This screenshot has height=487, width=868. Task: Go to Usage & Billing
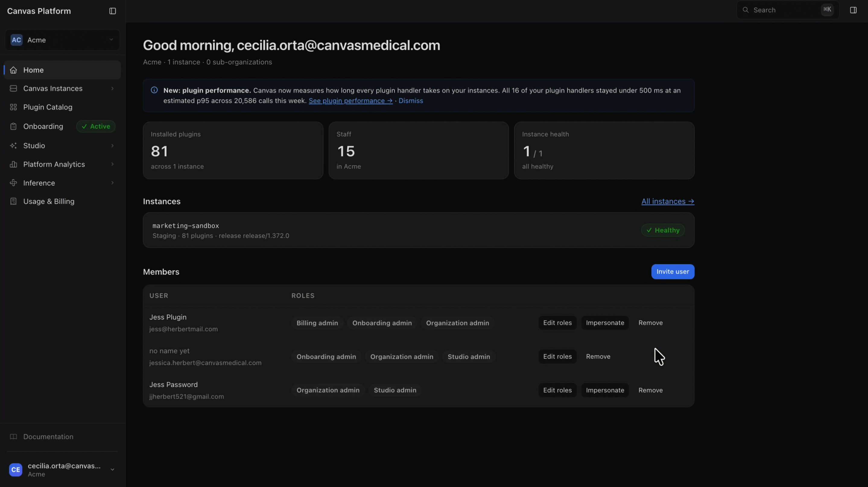coord(62,201)
